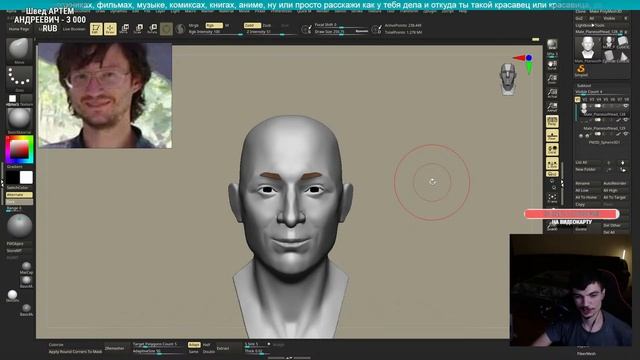Select the MatCap material sphere
The height and width of the screenshot is (360, 640).
(x=27, y=267)
